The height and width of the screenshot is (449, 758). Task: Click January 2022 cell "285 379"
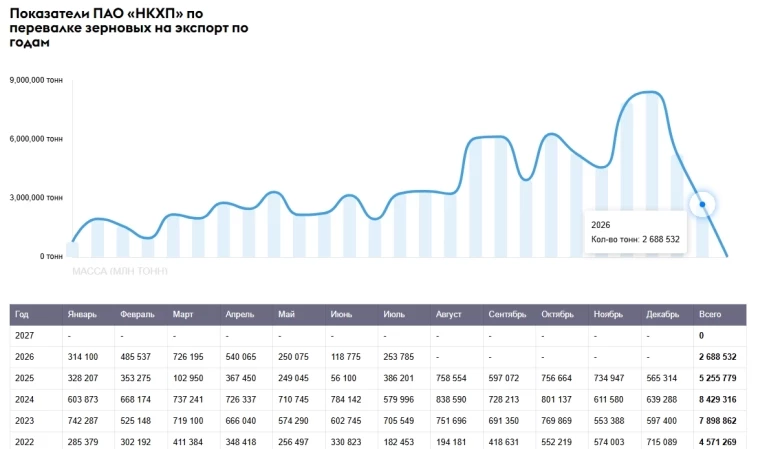(83, 442)
